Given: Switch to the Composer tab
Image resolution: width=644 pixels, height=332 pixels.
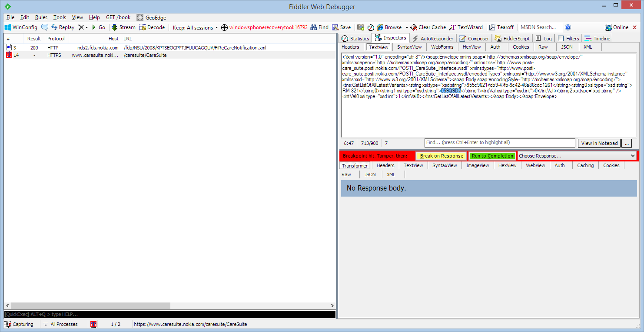Looking at the screenshot, I should 474,39.
